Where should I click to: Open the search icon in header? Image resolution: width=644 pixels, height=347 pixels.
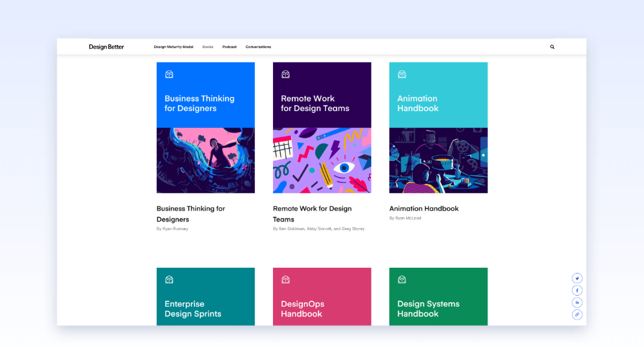[552, 47]
